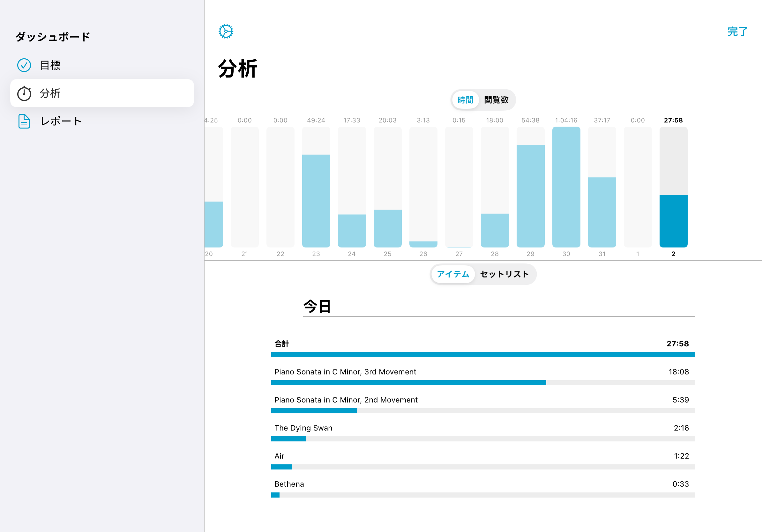Open 目標 in the sidebar

[102, 65]
